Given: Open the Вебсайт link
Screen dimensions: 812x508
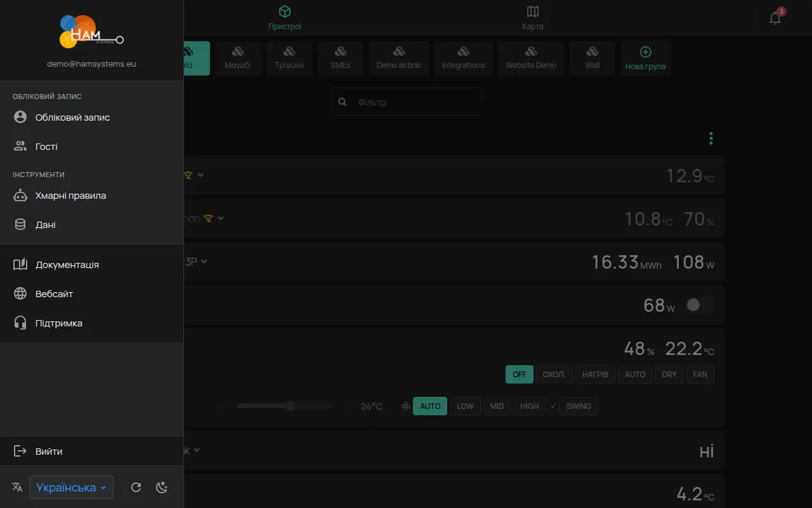Looking at the screenshot, I should (x=91, y=294).
